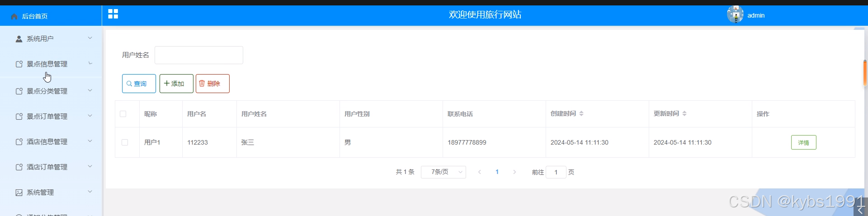868x216 pixels.
Task: Click the phone number 18977778899
Action: click(467, 142)
